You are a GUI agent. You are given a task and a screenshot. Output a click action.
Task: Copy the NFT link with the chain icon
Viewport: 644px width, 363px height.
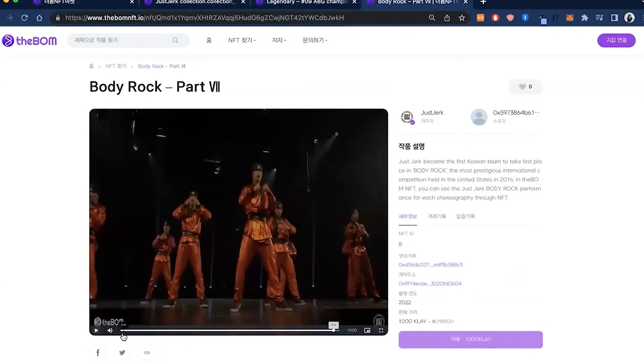(147, 352)
